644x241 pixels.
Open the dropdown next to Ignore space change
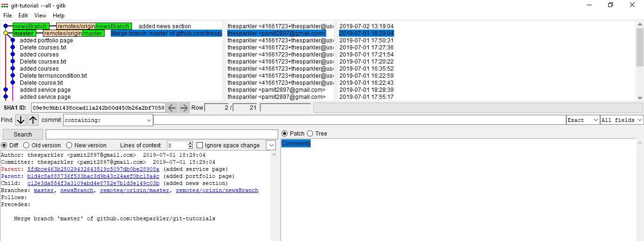[x=271, y=145]
